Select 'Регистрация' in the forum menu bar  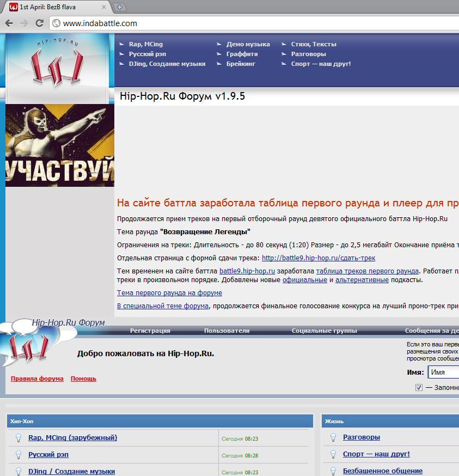click(x=150, y=331)
